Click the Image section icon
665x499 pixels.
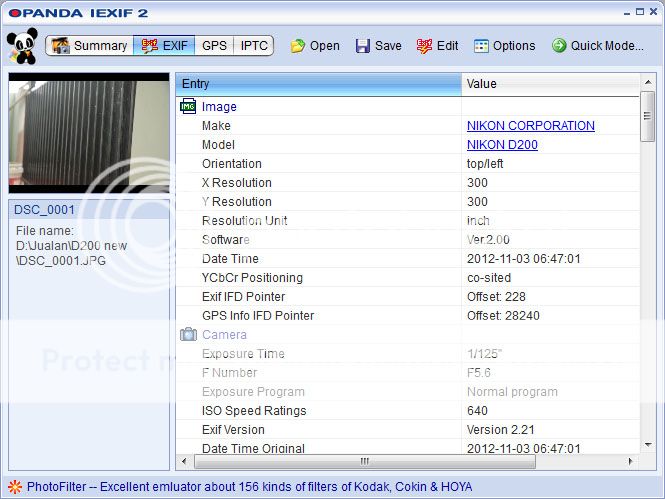[x=188, y=107]
